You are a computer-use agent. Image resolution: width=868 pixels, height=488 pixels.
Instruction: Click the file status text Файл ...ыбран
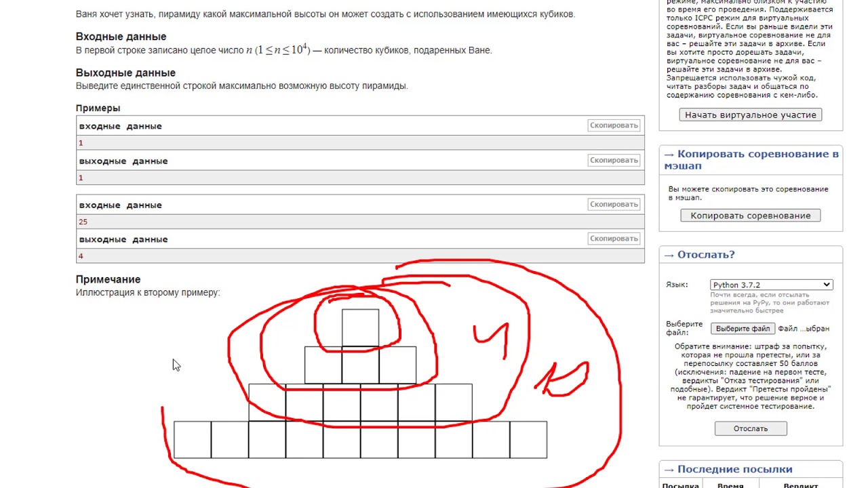coord(804,329)
